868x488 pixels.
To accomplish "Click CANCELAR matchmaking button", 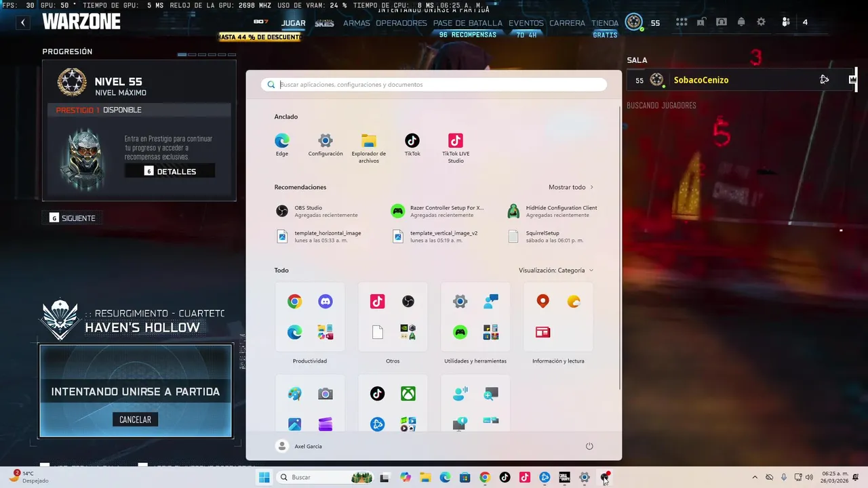I will tap(135, 420).
